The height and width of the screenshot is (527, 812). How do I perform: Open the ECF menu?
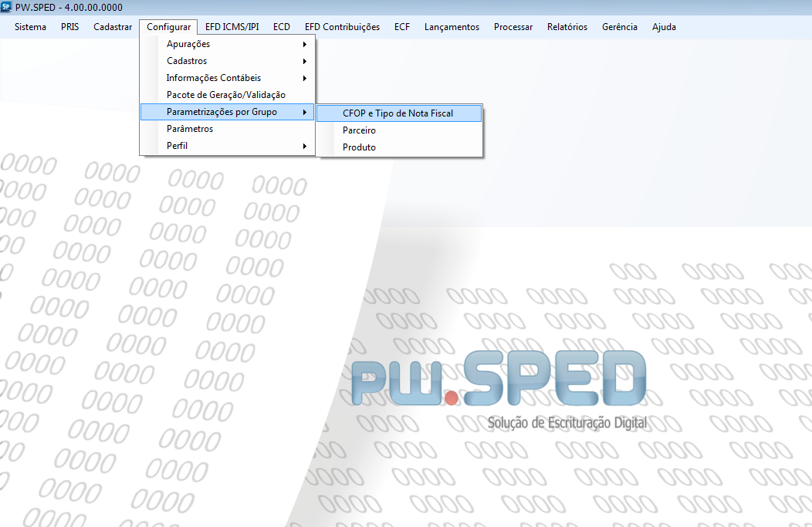click(x=402, y=27)
